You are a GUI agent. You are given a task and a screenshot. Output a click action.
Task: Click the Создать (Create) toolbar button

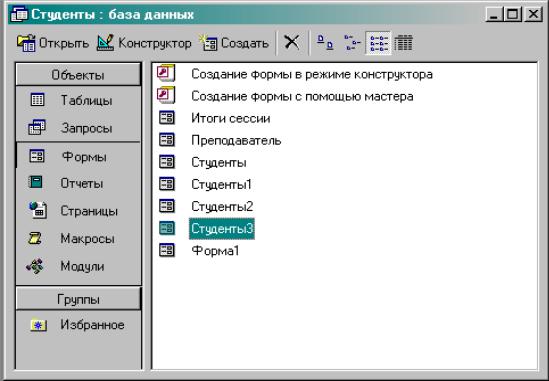pos(234,43)
